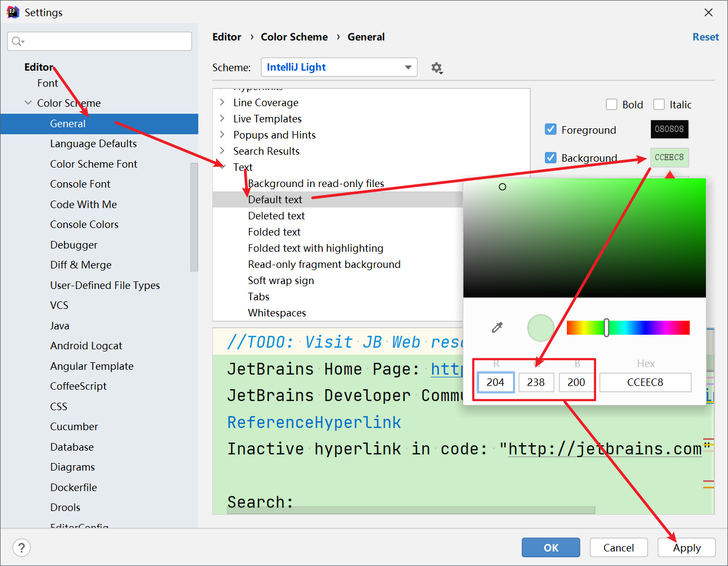Click the Editor breadcrumb
The width and height of the screenshot is (728, 566).
click(227, 37)
